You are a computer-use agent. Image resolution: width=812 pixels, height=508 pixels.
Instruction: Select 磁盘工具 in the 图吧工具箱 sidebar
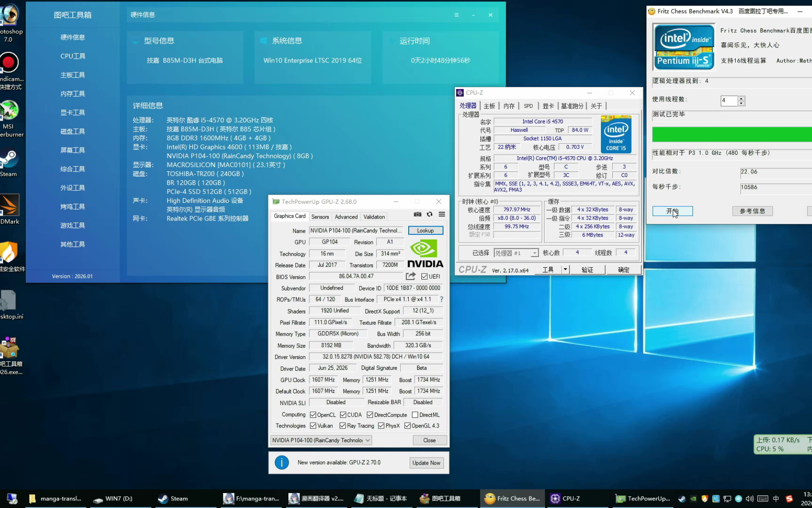73,131
